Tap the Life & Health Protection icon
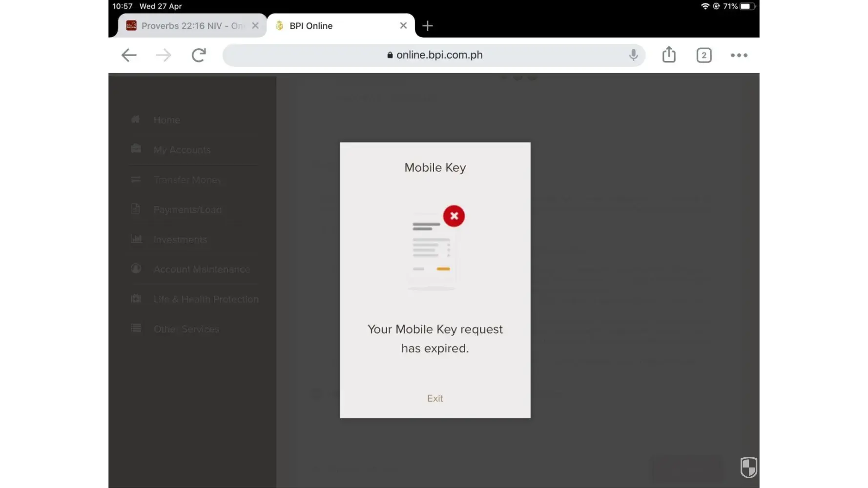The height and width of the screenshot is (488, 868). pos(136,298)
